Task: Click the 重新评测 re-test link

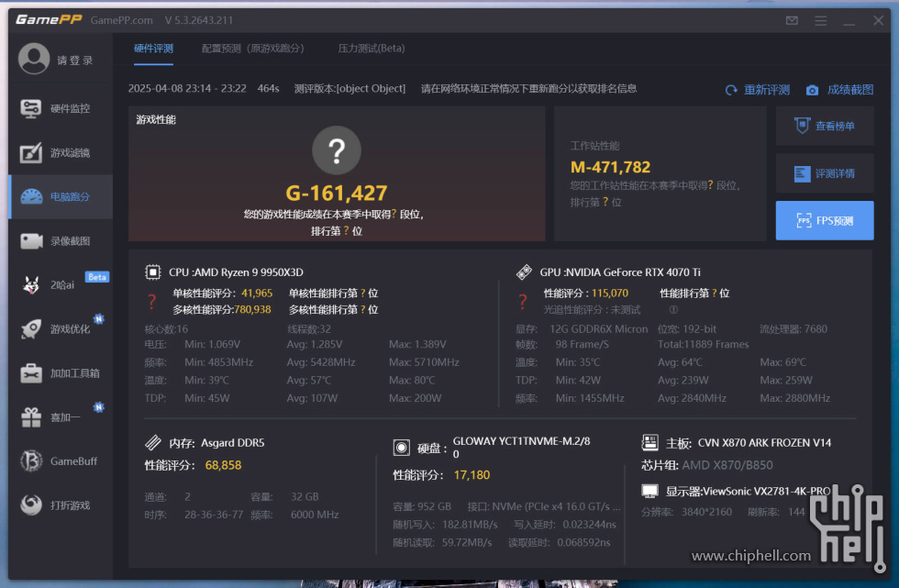Action: 767,90
